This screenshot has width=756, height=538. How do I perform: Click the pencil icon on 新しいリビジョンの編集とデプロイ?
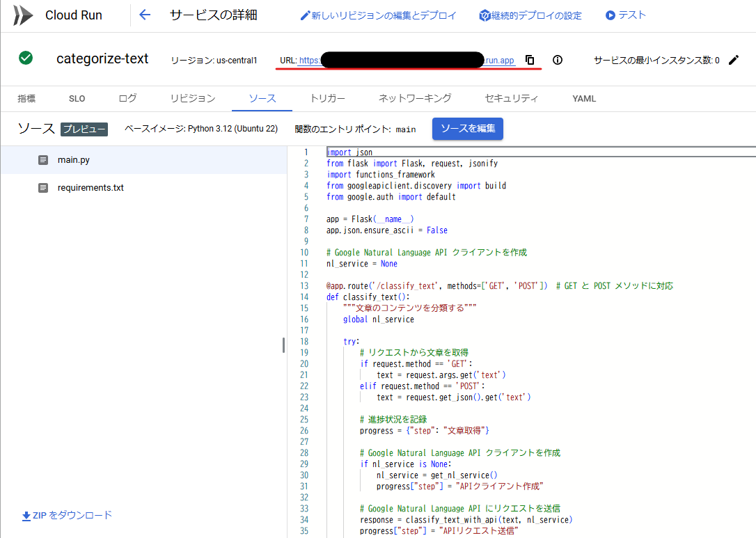305,15
